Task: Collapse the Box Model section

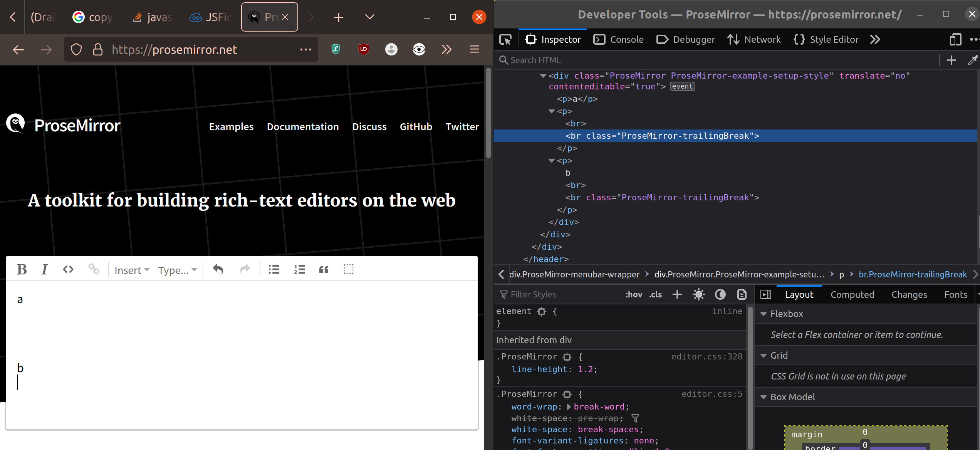Action: pyautogui.click(x=764, y=397)
